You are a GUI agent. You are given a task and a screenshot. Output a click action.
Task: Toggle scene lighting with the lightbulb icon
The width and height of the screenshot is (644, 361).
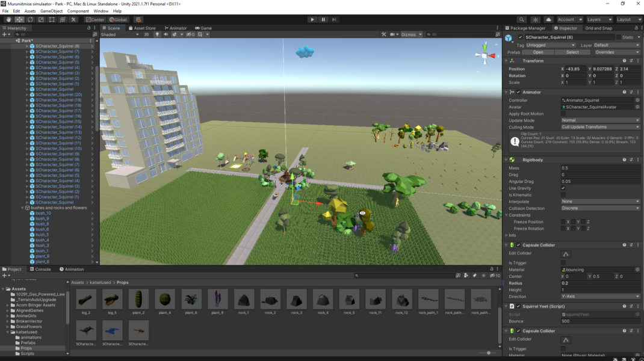coord(157,35)
